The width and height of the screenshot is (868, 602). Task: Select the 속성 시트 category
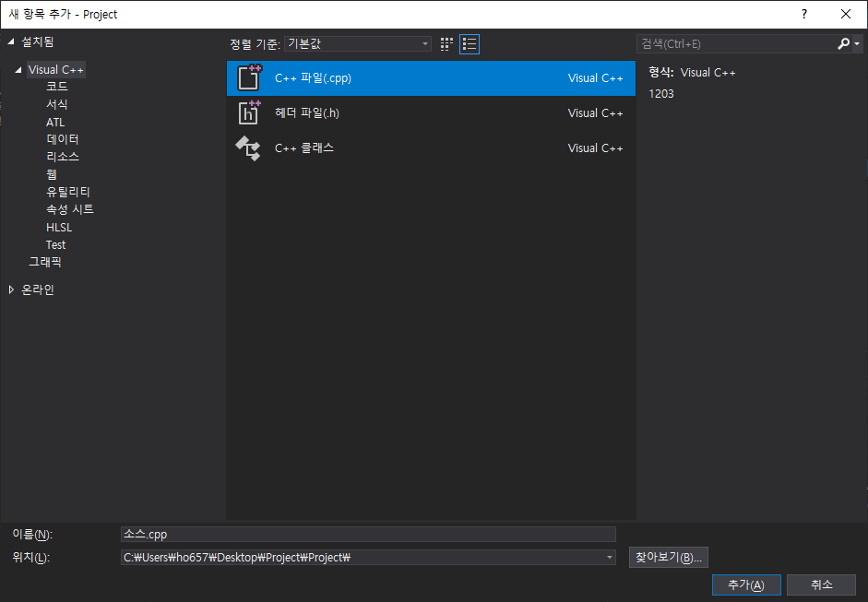coord(70,209)
